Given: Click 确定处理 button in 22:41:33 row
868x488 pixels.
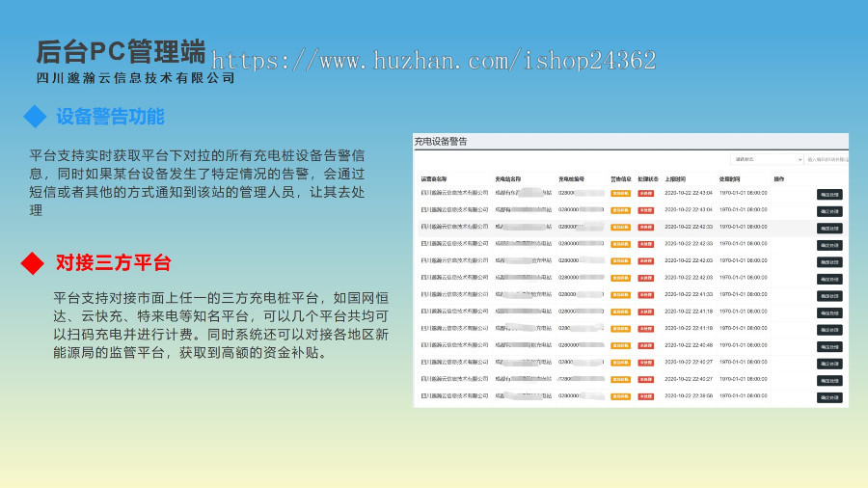Looking at the screenshot, I should pyautogui.click(x=829, y=296).
